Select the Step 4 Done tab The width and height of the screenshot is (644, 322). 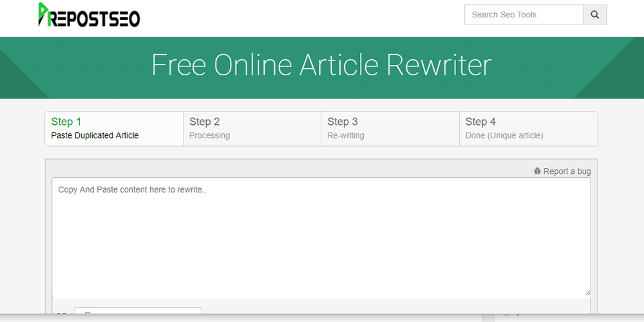pyautogui.click(x=528, y=129)
